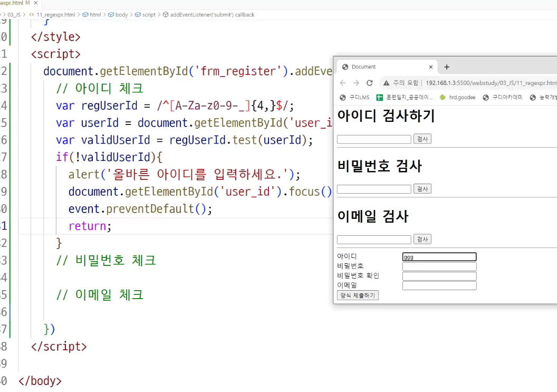Select the 11_regexpr.html breadcrumb item
Screen dimensions: 557x392
pyautogui.click(x=55, y=15)
